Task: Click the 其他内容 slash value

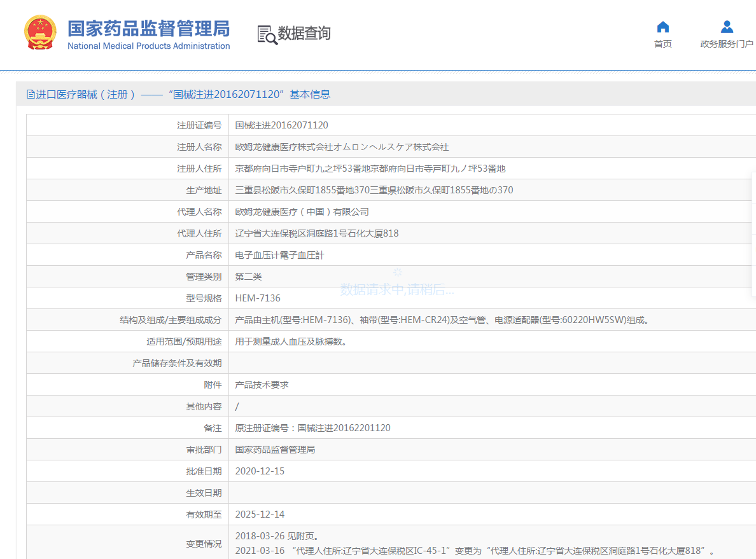Action: coord(237,407)
